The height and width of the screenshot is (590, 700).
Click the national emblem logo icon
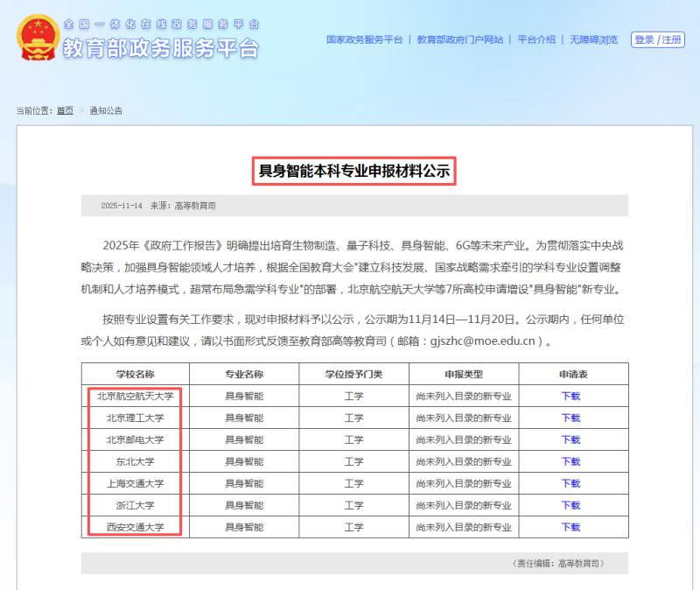point(36,38)
